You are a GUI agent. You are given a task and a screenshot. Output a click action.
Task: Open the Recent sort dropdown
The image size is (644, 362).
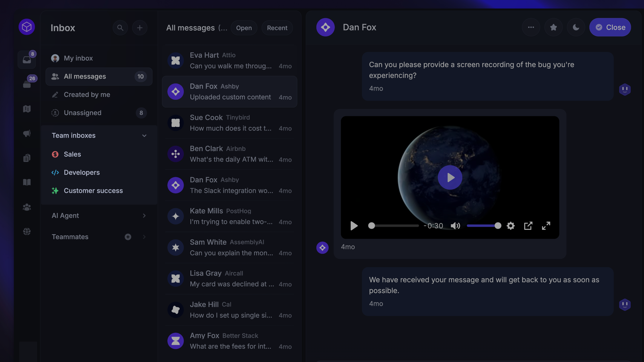277,28
